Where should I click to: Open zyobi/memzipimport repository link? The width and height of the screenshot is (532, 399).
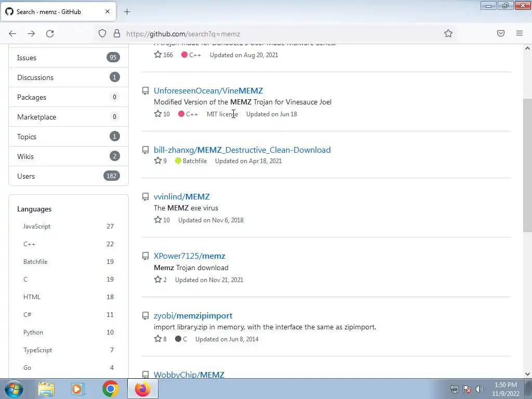click(x=193, y=315)
